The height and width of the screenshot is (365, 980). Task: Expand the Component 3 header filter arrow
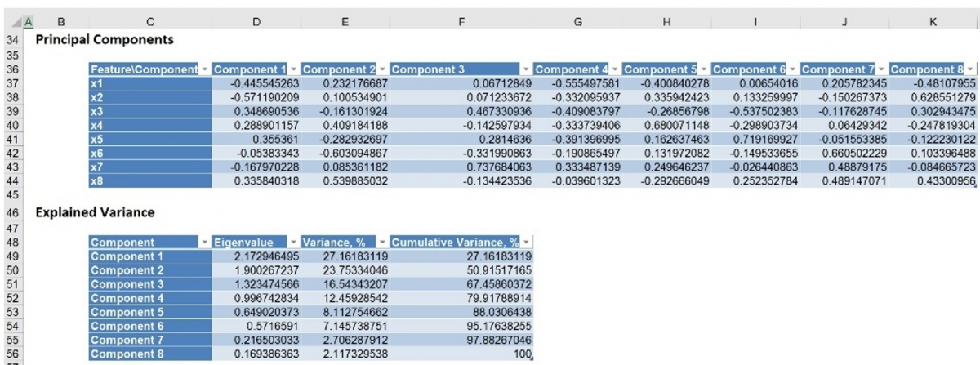(527, 69)
